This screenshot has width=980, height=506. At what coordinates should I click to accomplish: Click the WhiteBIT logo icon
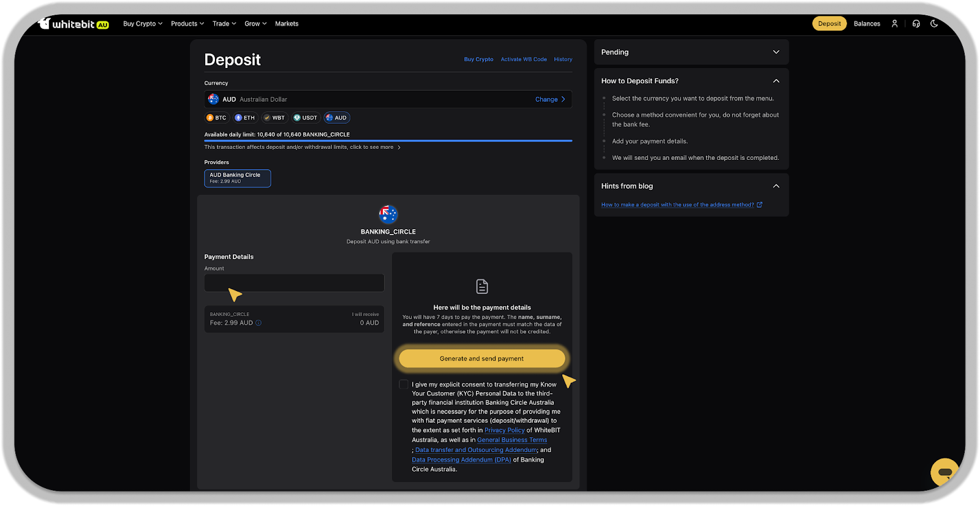pyautogui.click(x=44, y=23)
